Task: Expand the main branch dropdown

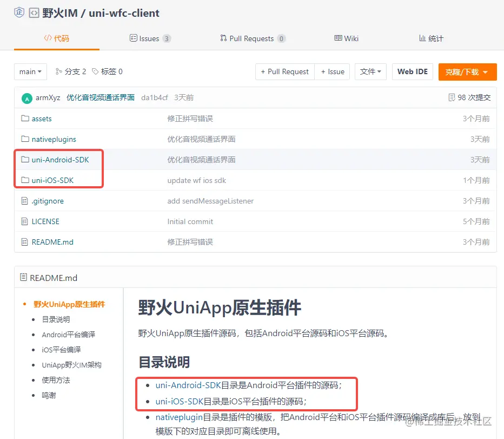Action: (30, 71)
